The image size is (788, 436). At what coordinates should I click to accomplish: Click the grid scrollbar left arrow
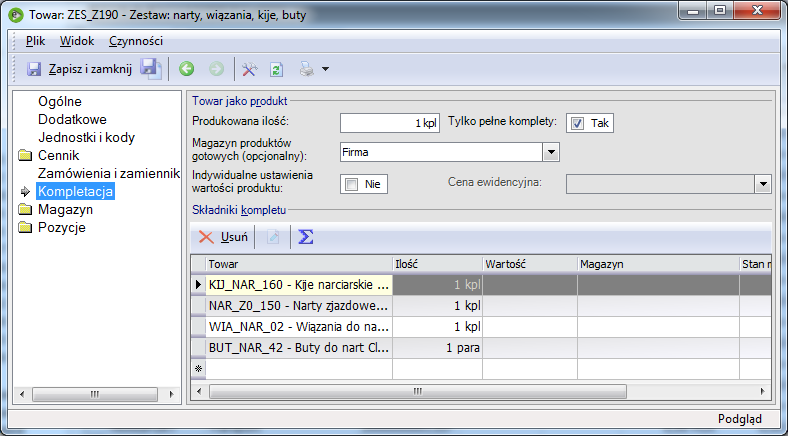coord(199,392)
